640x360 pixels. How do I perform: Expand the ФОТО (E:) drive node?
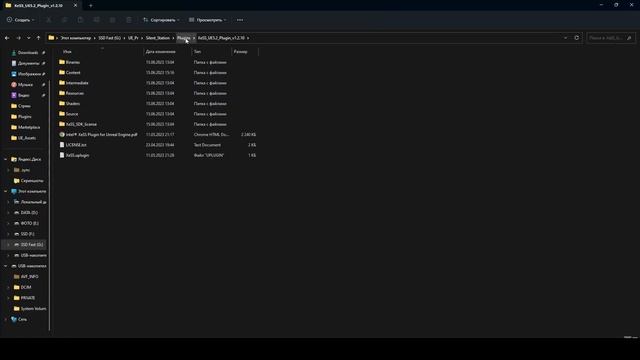(8, 223)
